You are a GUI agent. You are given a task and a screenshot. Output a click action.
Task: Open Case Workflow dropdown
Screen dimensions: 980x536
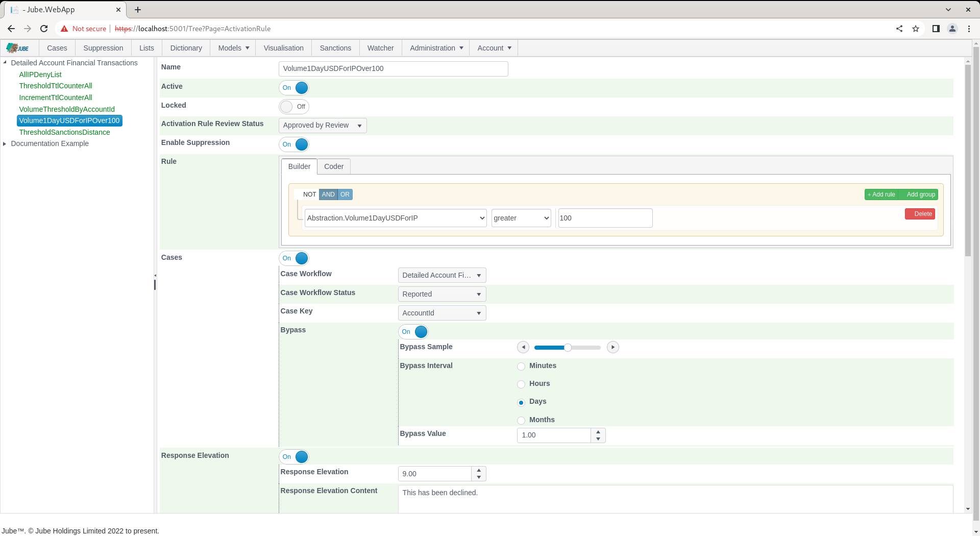[x=442, y=275]
